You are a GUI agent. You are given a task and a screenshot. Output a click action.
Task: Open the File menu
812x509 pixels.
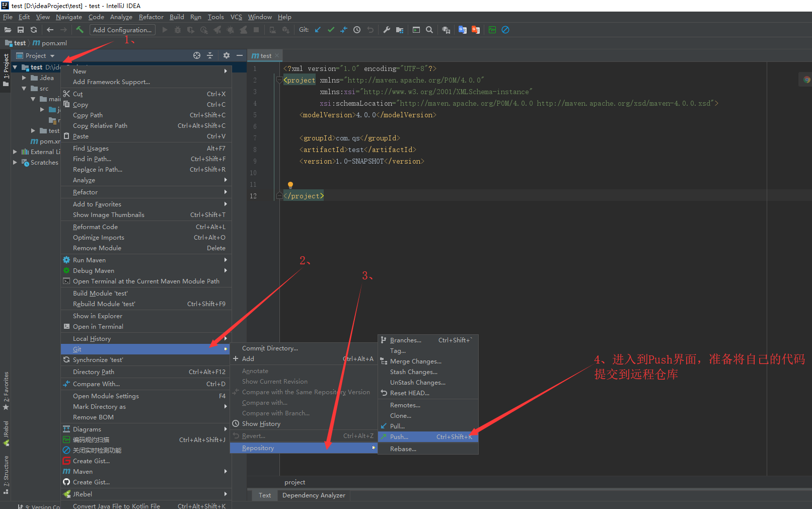click(8, 17)
